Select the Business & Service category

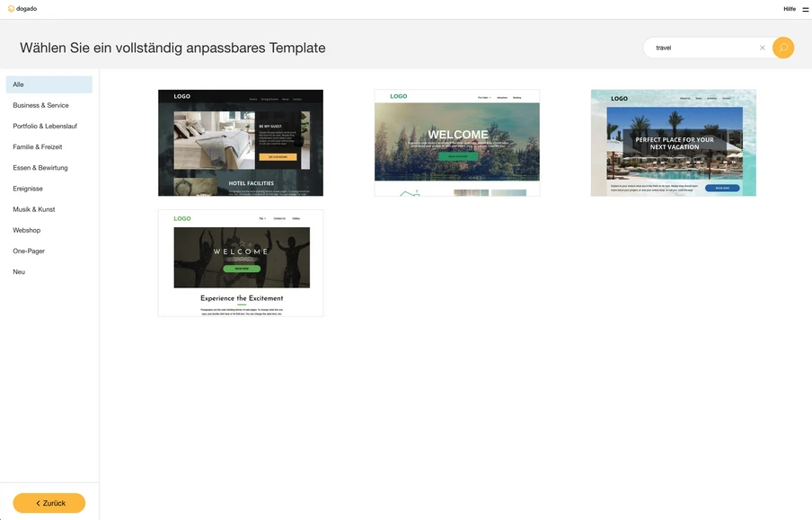[40, 105]
